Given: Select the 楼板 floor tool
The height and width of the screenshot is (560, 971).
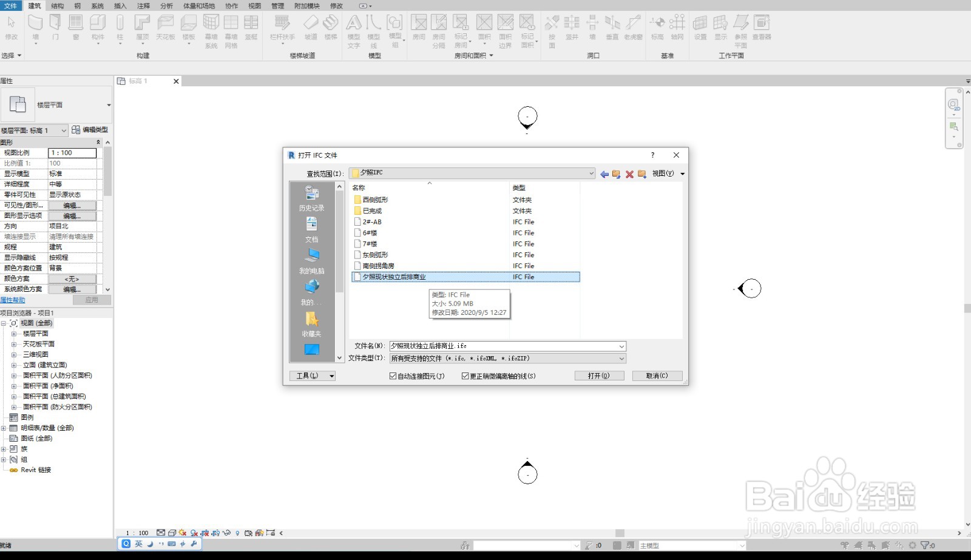Looking at the screenshot, I should coord(189,28).
